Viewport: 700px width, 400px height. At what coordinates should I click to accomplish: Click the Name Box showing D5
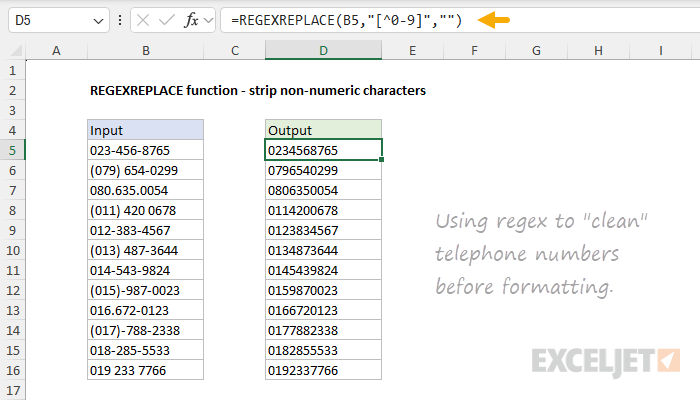click(x=59, y=20)
